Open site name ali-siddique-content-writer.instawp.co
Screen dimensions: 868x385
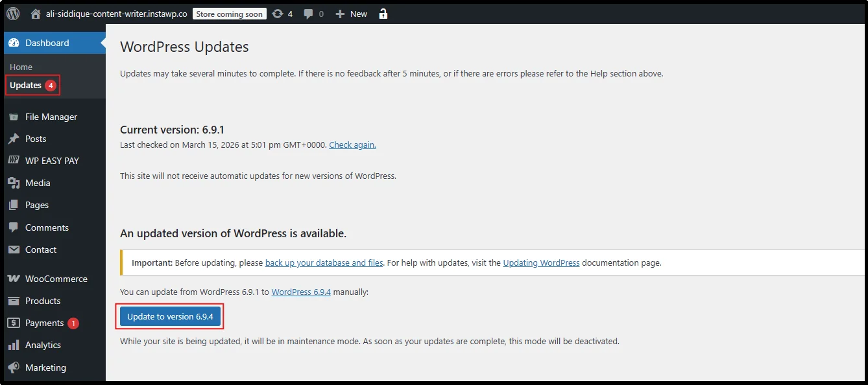[x=116, y=14]
